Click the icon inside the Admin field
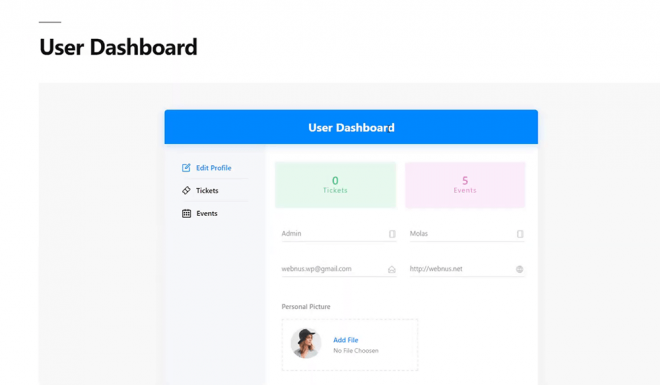 pyautogui.click(x=392, y=234)
